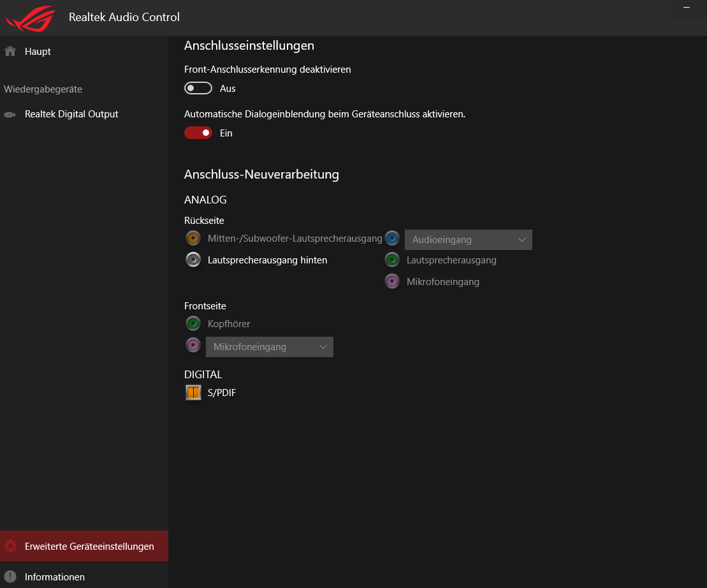Open Erweiterte Geräteeinstellungen page
The image size is (707, 588).
(84, 546)
